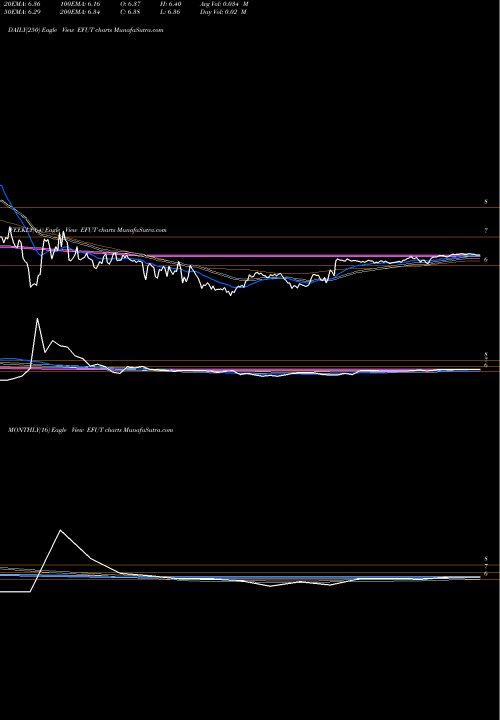Image resolution: width=500 pixels, height=720 pixels.
Task: Select the low price "L:" value
Action: tap(170, 12)
